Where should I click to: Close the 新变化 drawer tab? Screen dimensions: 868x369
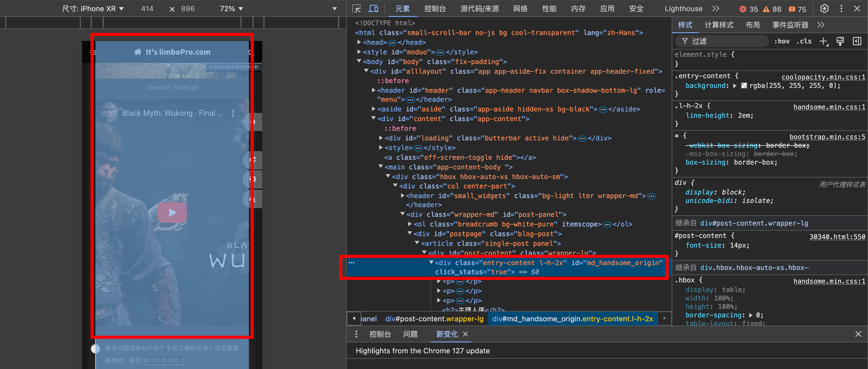[x=465, y=334]
